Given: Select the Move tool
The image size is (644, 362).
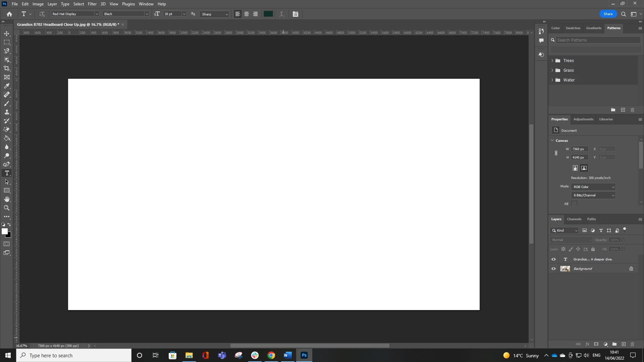Looking at the screenshot, I should (x=7, y=34).
